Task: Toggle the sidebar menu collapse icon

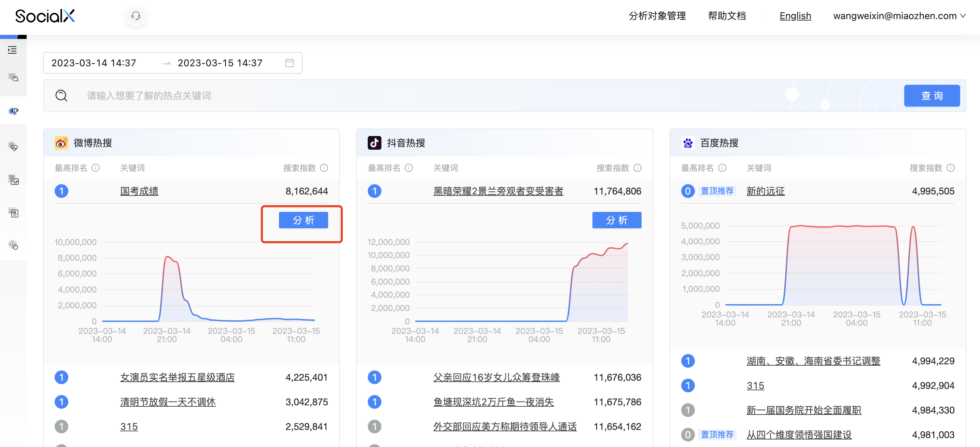Action: tap(13, 50)
